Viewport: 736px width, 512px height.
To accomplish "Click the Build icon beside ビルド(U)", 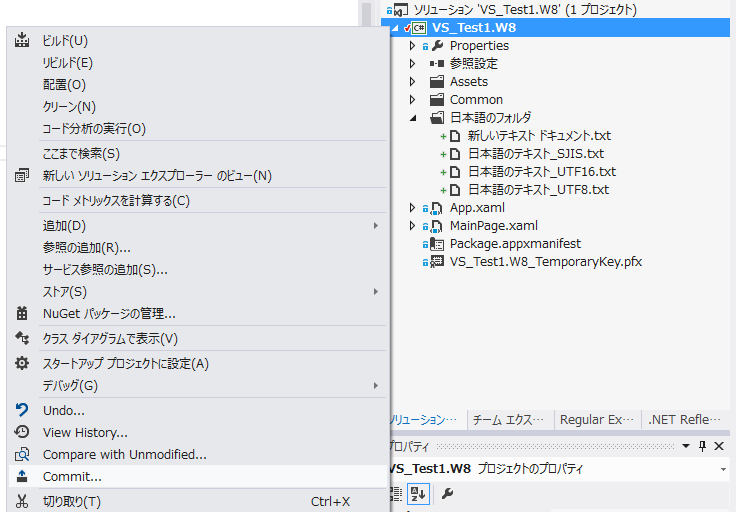I will (x=22, y=40).
